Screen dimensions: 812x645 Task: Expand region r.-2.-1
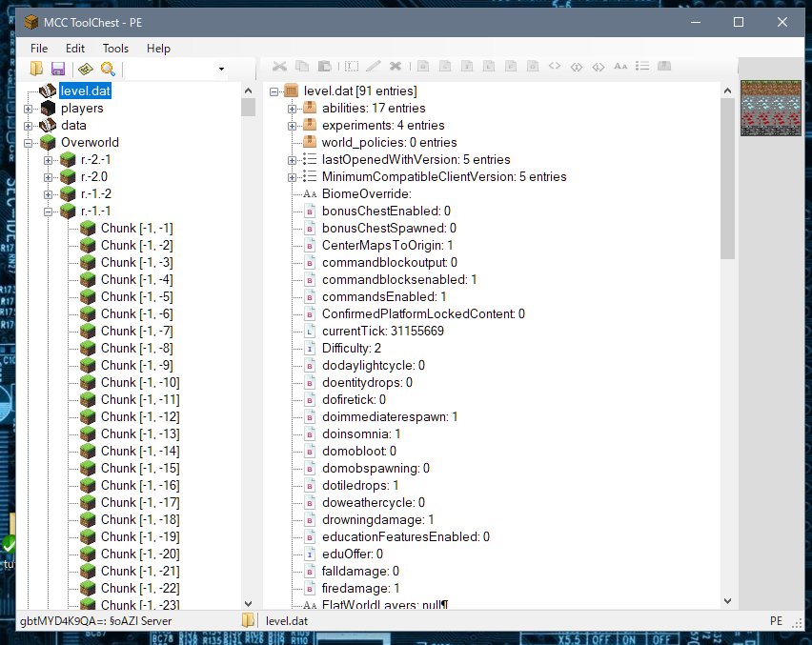pos(49,160)
